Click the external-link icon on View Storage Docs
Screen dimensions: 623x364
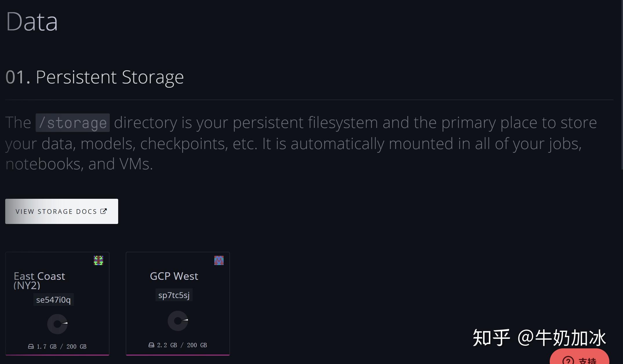pyautogui.click(x=103, y=211)
